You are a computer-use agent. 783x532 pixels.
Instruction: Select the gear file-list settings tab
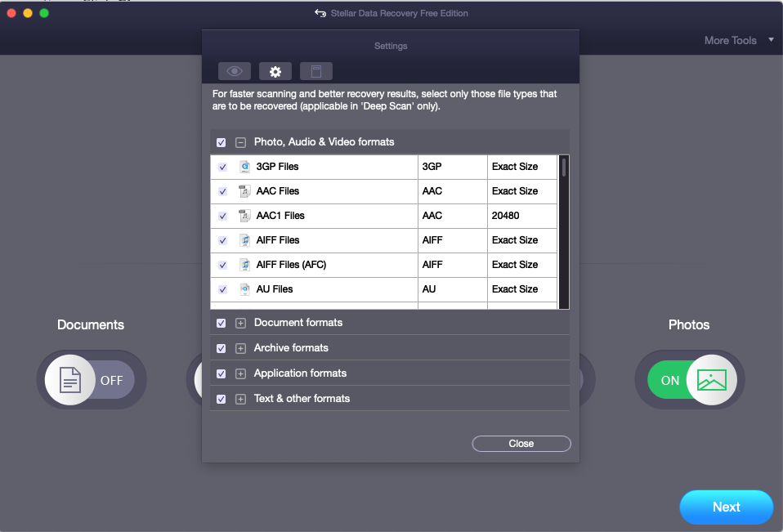click(x=275, y=71)
